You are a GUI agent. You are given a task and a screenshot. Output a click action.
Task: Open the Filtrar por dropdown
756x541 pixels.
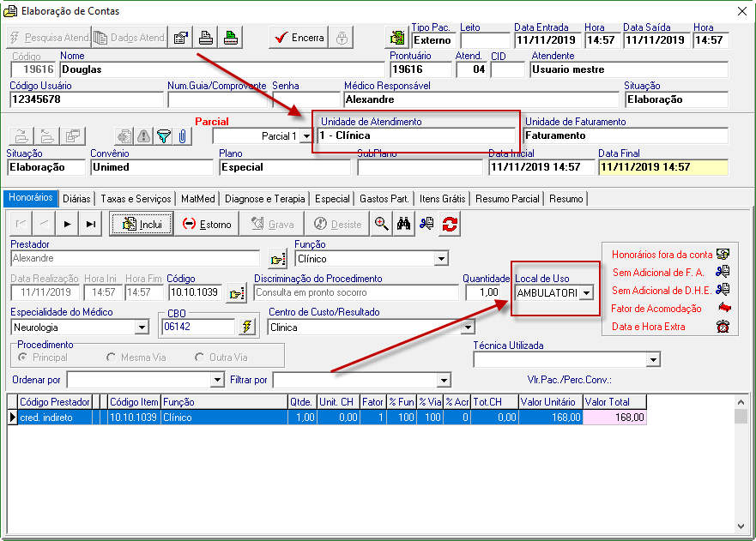(x=444, y=380)
